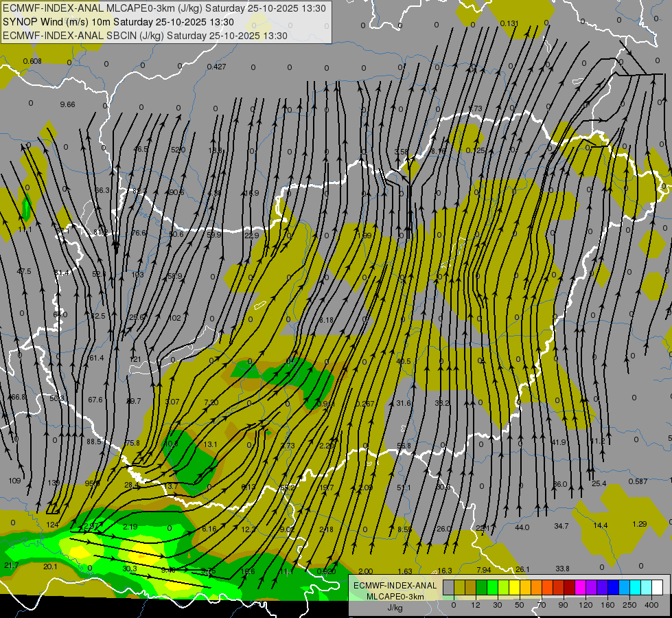
Task: Click the orange legend swatch
Action: (x=537, y=587)
